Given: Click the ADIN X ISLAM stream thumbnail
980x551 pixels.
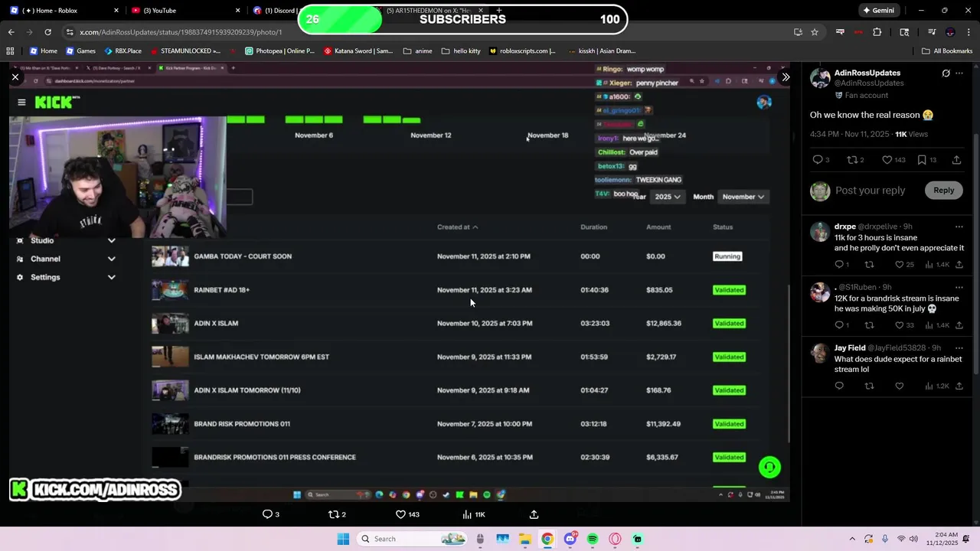Looking at the screenshot, I should pyautogui.click(x=170, y=323).
